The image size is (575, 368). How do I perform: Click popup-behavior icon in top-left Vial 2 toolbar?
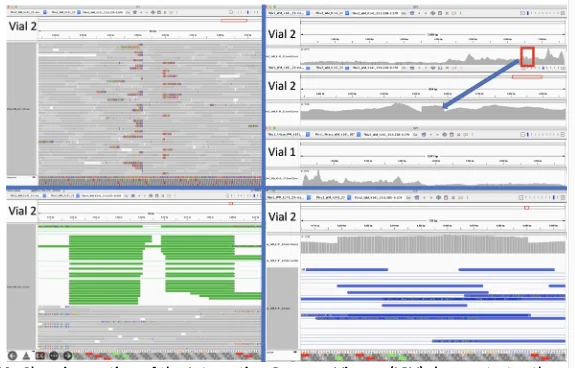[x=171, y=12]
